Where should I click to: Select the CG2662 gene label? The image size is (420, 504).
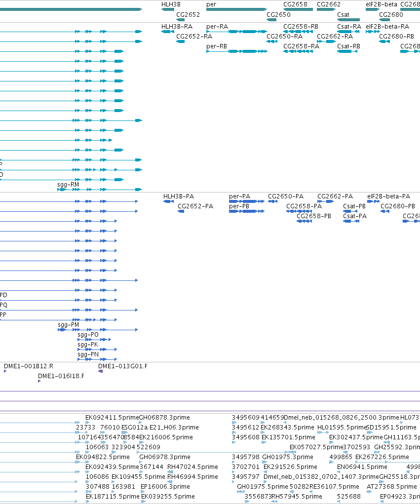click(328, 4)
